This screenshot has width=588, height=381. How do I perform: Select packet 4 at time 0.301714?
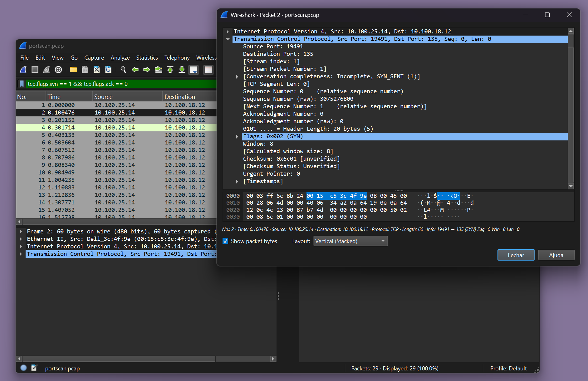(x=116, y=128)
